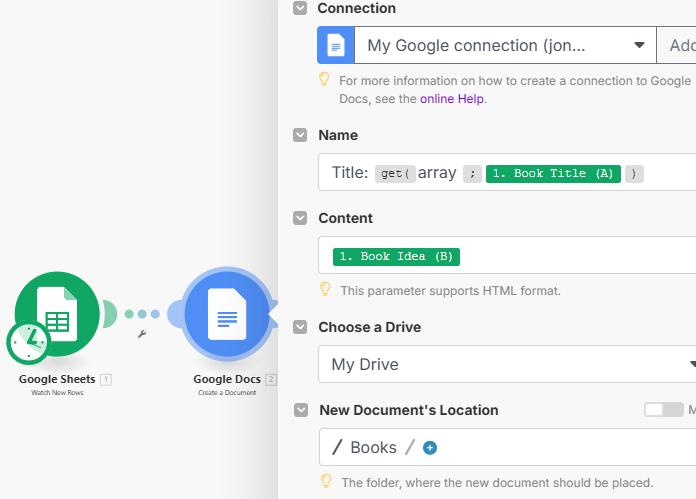This screenshot has width=696, height=499.
Task: Click the clock schedule icon on Google Sheets
Action: 27,342
